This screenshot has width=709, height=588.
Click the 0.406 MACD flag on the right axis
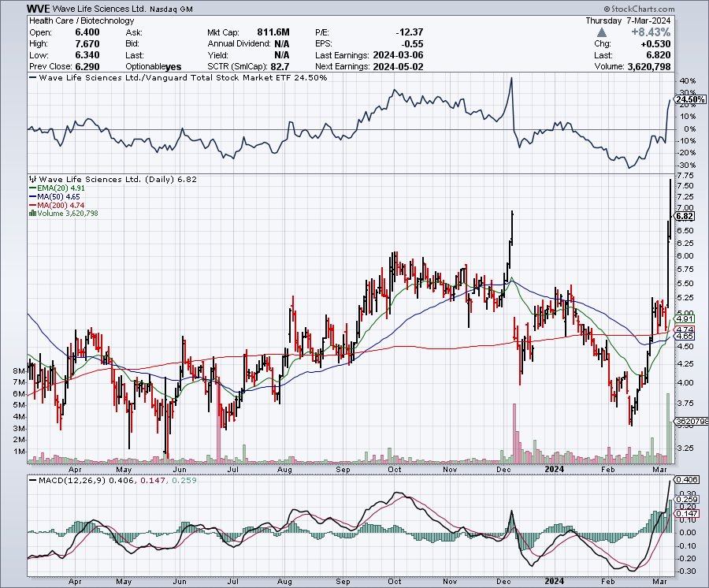tap(689, 481)
